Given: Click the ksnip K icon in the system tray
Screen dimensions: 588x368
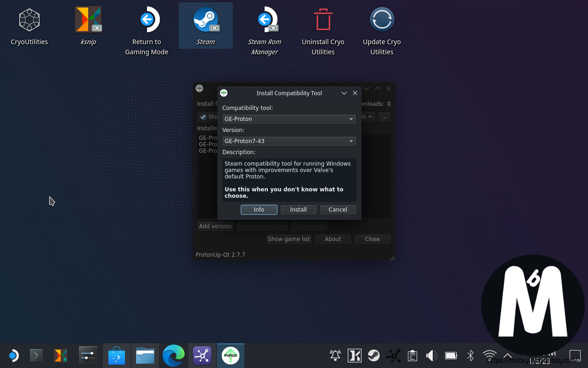Looking at the screenshot, I should 355,356.
